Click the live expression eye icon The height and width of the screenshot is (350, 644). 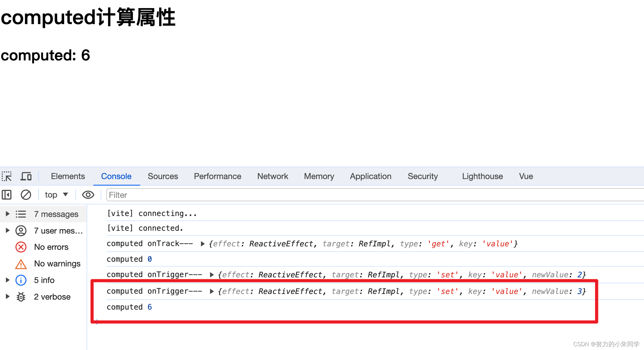click(x=88, y=195)
